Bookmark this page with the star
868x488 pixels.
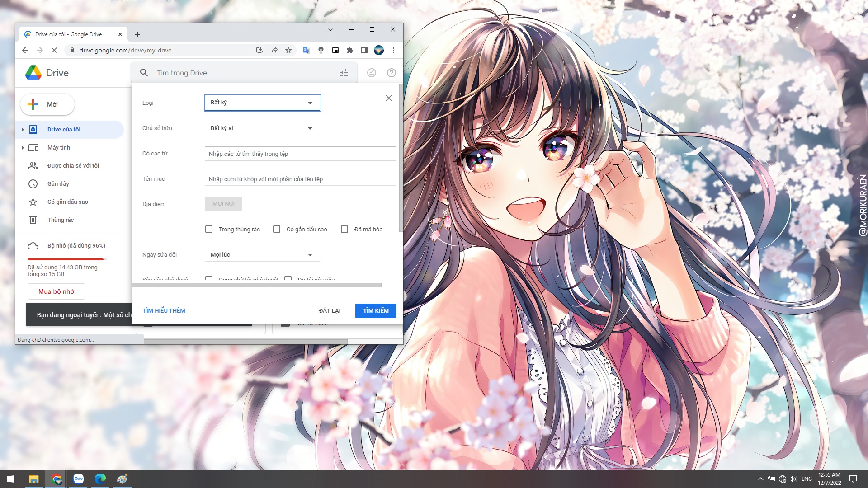(x=288, y=50)
